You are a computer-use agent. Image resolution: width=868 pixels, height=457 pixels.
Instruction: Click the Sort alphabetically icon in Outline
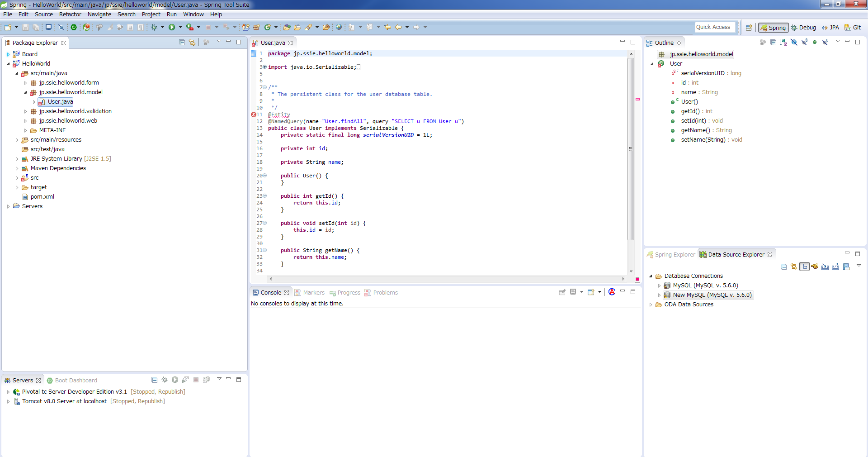pos(783,43)
